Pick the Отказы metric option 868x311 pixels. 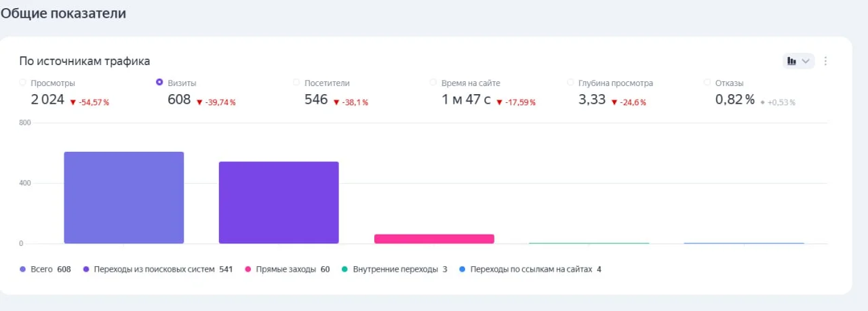[708, 83]
